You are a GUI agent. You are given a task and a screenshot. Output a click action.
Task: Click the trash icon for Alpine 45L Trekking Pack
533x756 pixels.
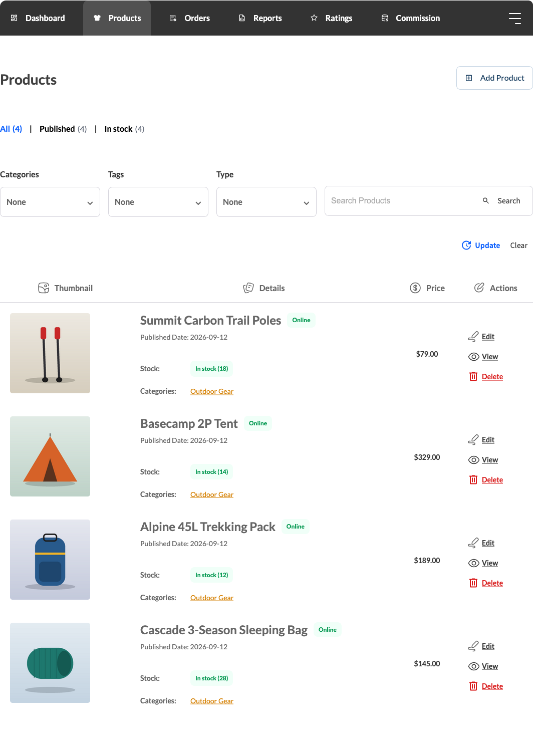(473, 583)
